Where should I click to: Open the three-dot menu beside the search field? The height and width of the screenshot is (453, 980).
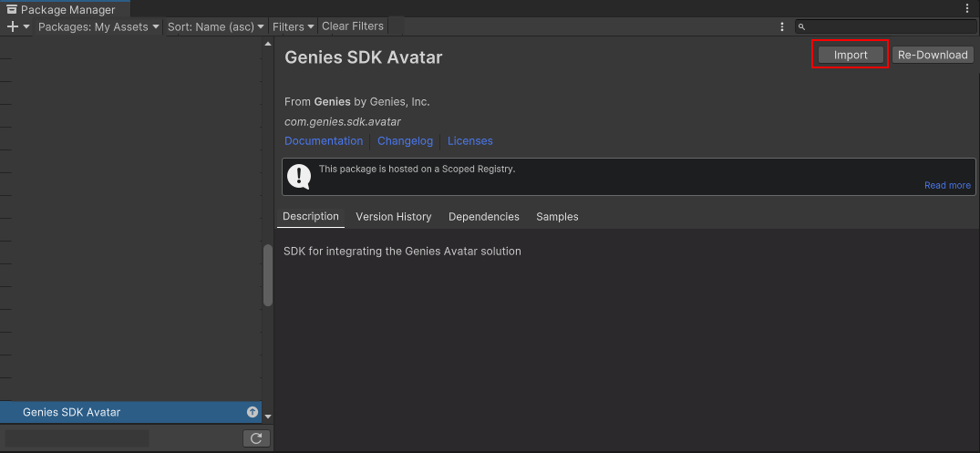click(782, 27)
